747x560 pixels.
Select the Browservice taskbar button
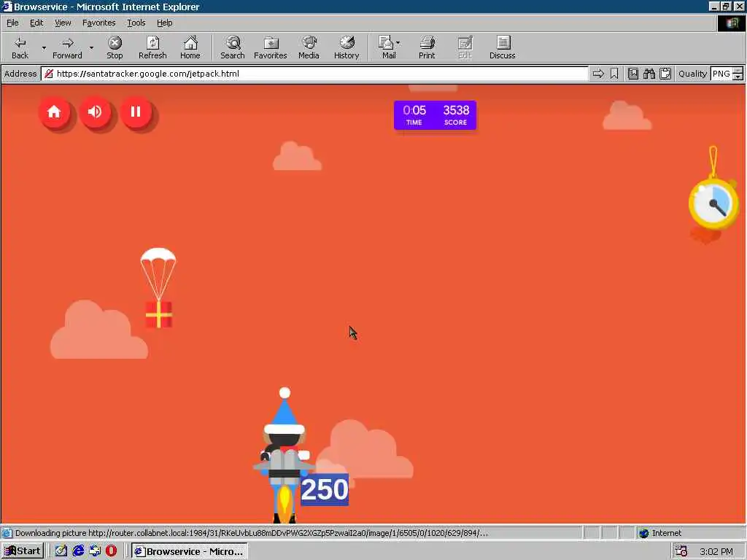coord(190,551)
